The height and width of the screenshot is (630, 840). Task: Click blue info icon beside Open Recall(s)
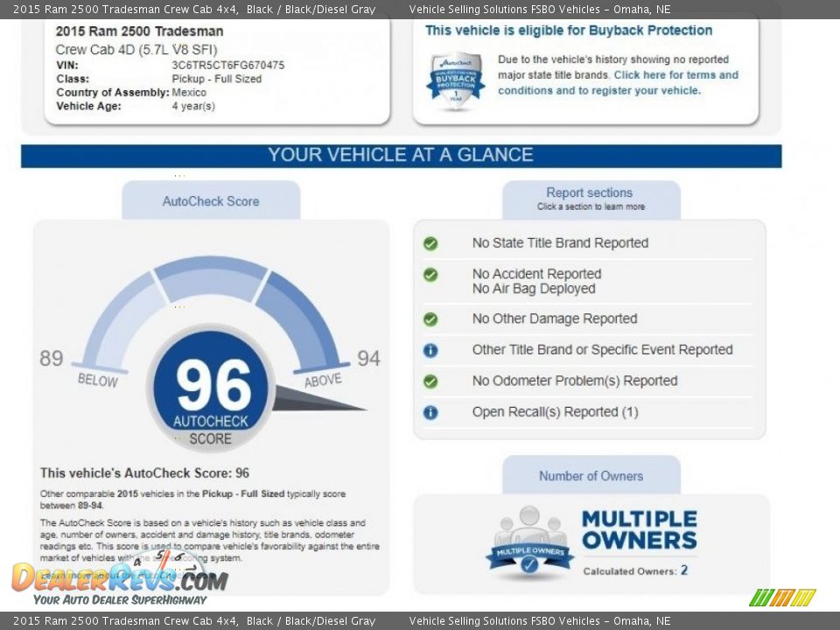(430, 412)
